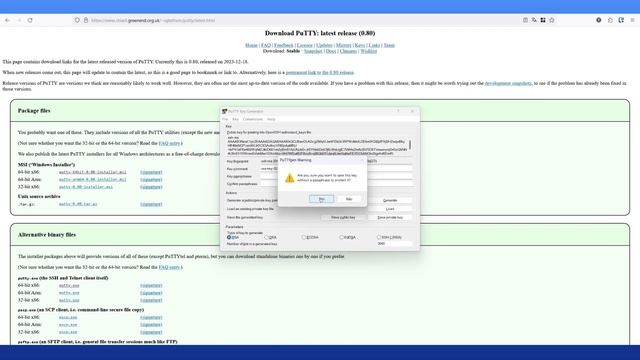Show site security info via padlock icon
The height and width of the screenshot is (360, 640).
pos(86,20)
